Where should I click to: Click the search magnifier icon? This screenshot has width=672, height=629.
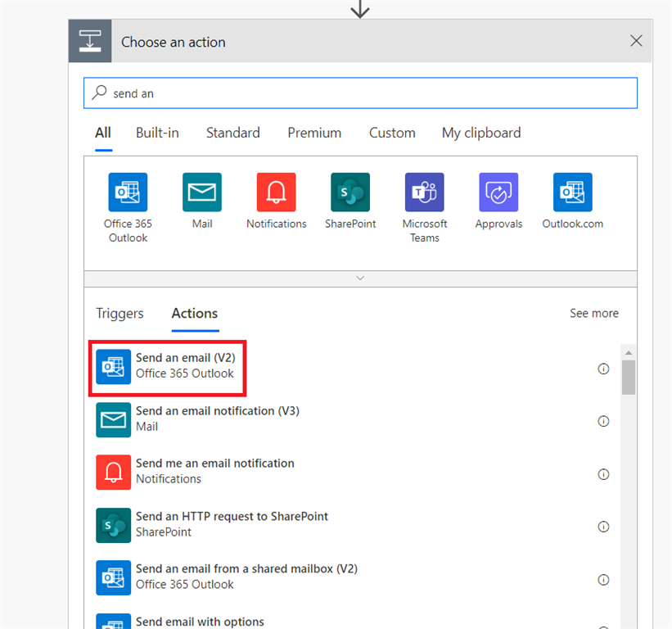[x=99, y=93]
